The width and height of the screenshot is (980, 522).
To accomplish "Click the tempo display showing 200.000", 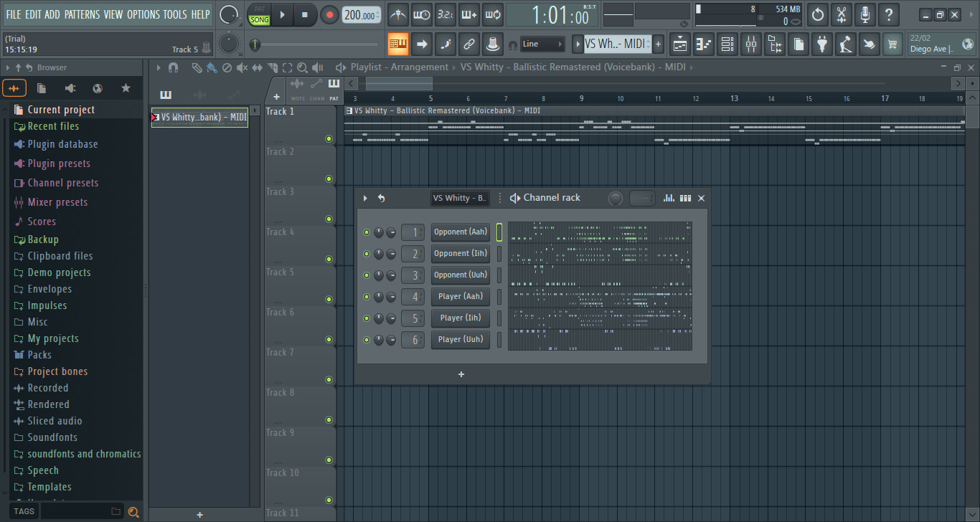I will [x=361, y=14].
